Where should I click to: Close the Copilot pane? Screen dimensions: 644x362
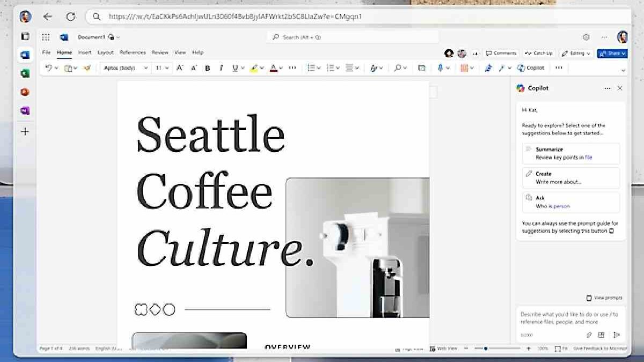[x=620, y=88]
